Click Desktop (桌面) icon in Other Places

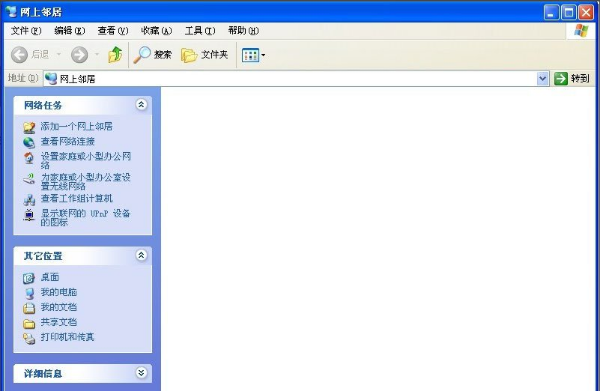click(x=29, y=278)
